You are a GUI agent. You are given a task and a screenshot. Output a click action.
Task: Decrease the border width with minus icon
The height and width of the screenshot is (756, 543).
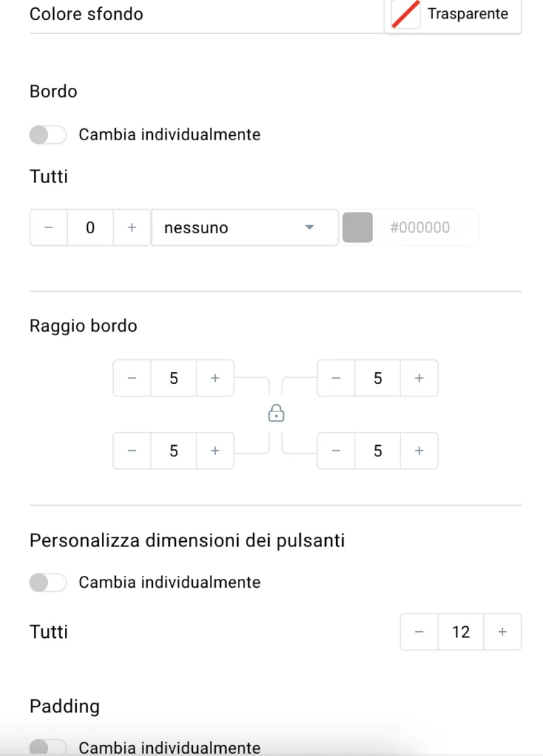tap(49, 227)
